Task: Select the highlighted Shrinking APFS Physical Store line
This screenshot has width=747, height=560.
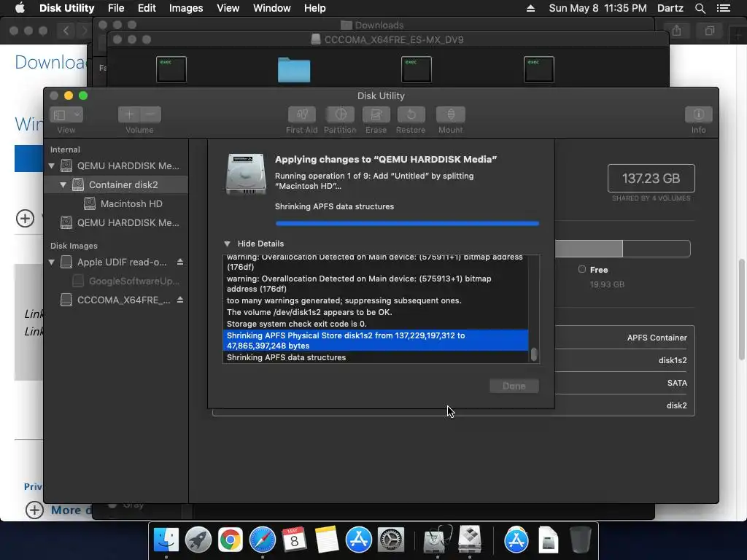Action: tap(376, 341)
